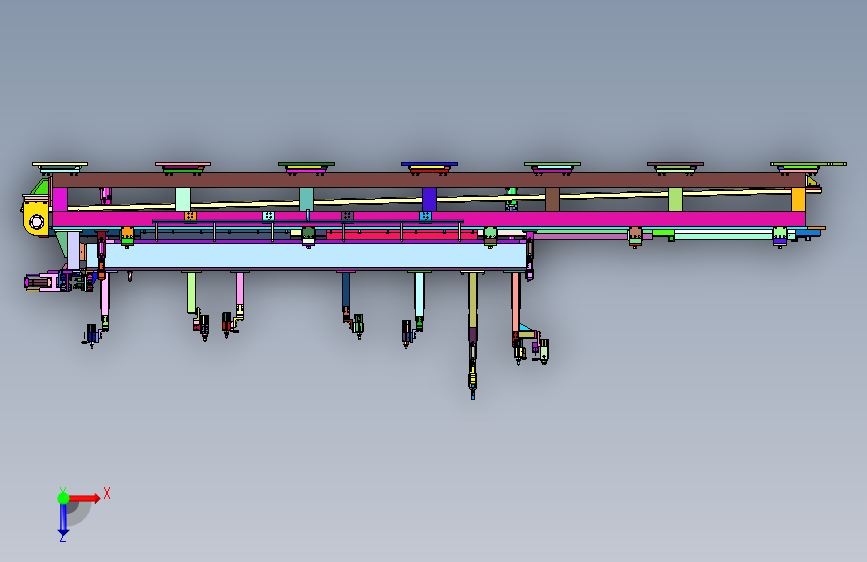Screen dimensions: 867x562
Task: Click the blue Z axis arrow of triad
Action: (x=63, y=521)
